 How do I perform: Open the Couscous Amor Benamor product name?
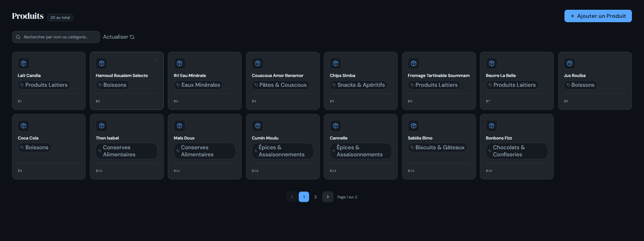coord(278,76)
